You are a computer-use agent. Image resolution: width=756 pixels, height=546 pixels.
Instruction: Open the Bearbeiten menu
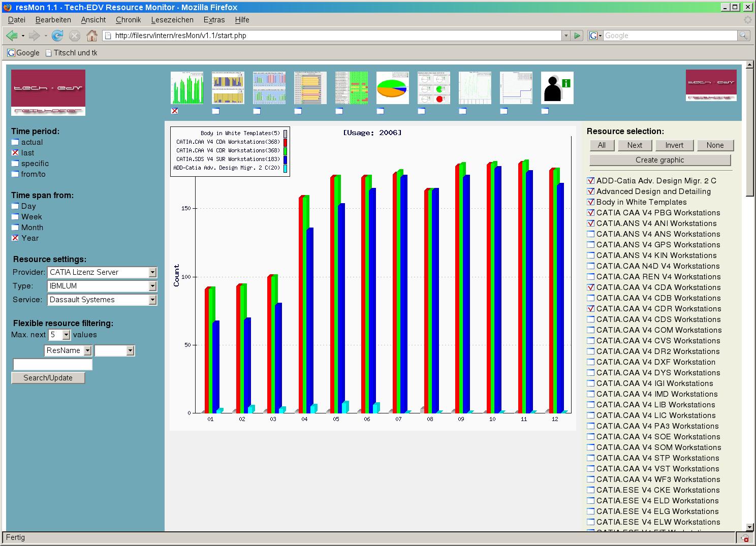(53, 20)
